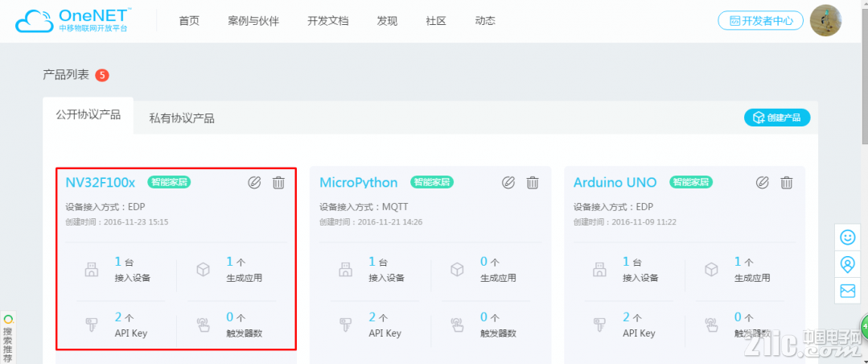Click the application cube icon in Arduino UNO card
Screen dimensions: 868x364
pyautogui.click(x=711, y=270)
